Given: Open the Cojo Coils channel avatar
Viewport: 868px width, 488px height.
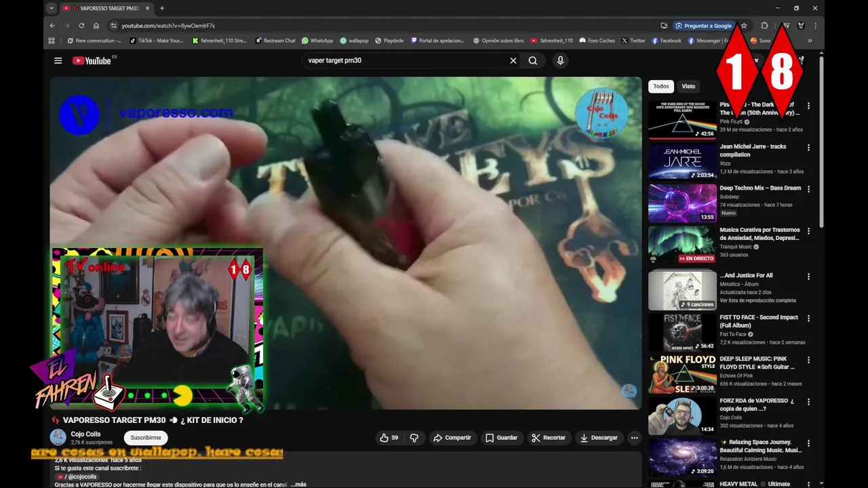Looking at the screenshot, I should point(58,437).
